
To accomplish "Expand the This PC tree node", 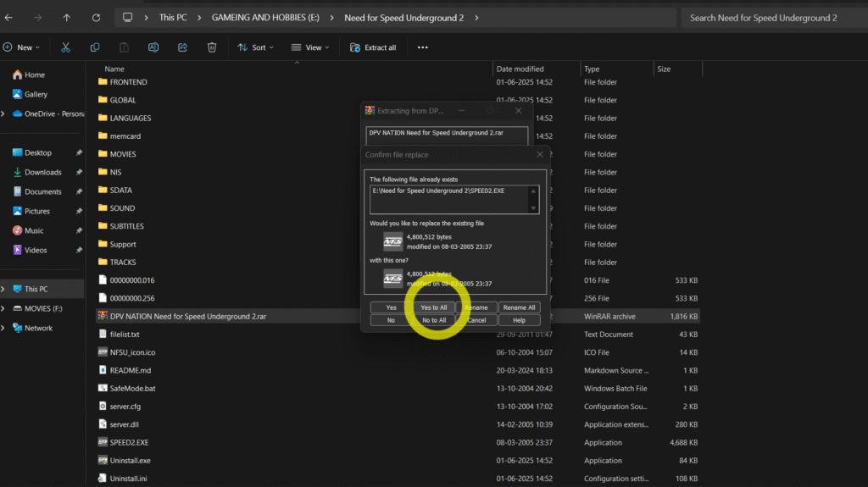I will pyautogui.click(x=3, y=289).
